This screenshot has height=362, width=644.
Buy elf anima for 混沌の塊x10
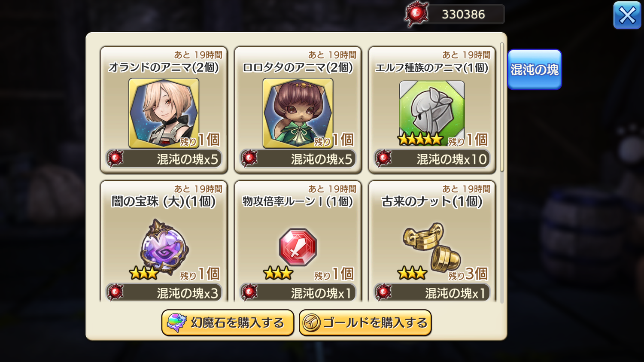[x=432, y=159]
